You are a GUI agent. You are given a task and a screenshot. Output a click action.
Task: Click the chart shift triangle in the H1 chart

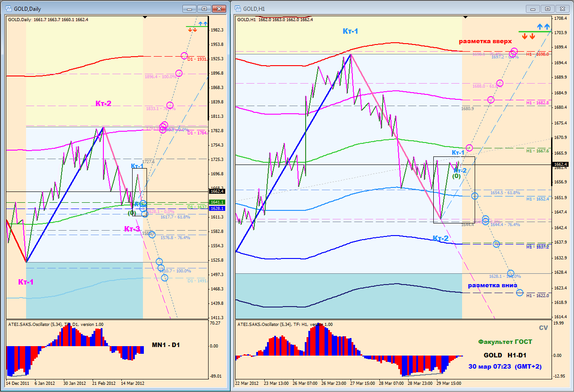464,17
